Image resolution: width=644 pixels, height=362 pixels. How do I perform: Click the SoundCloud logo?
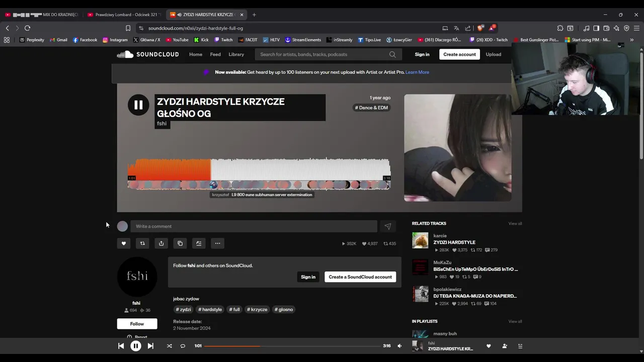pos(148,54)
